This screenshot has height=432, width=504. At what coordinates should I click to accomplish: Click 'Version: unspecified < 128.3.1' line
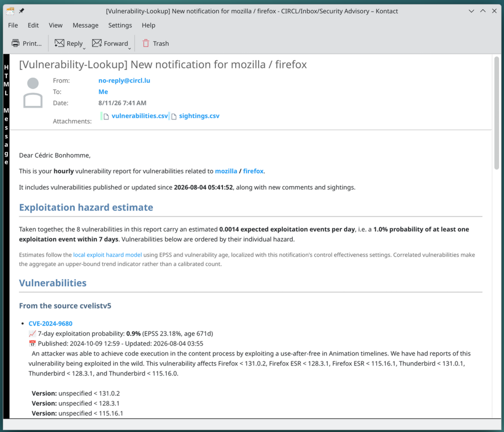point(76,403)
